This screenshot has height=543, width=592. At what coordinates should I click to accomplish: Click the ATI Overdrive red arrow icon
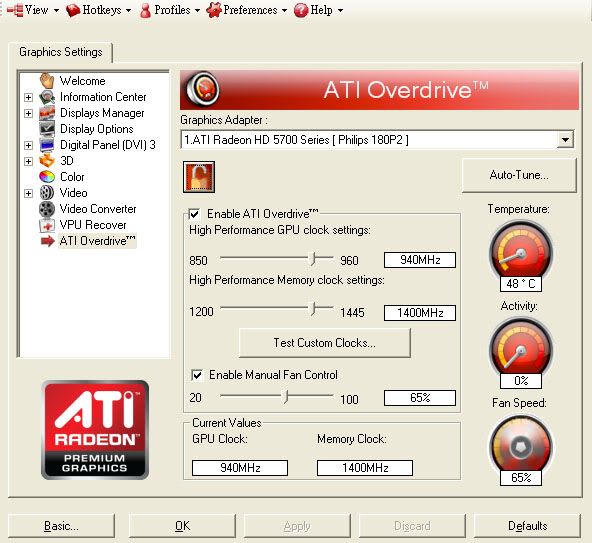48,241
